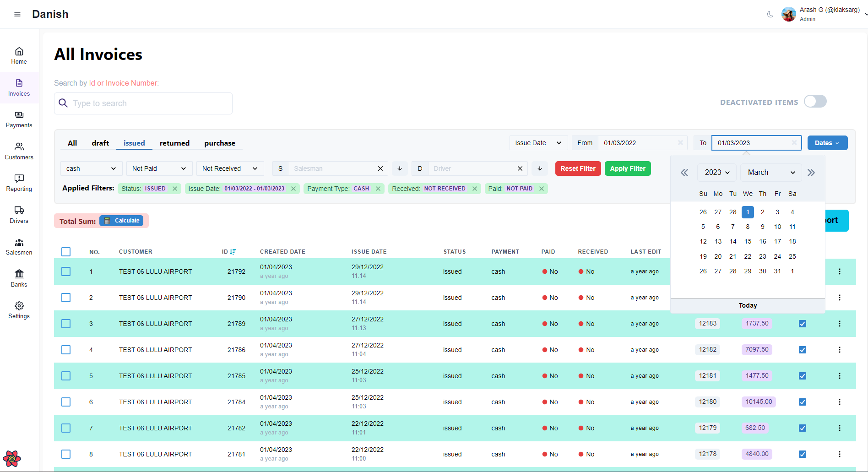
Task: Select checkbox for invoice 21785
Action: click(x=66, y=376)
